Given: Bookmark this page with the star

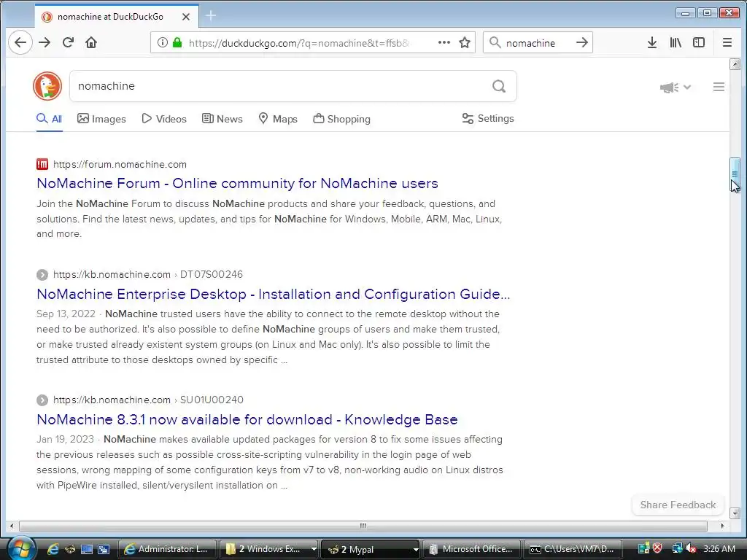Looking at the screenshot, I should 465,42.
